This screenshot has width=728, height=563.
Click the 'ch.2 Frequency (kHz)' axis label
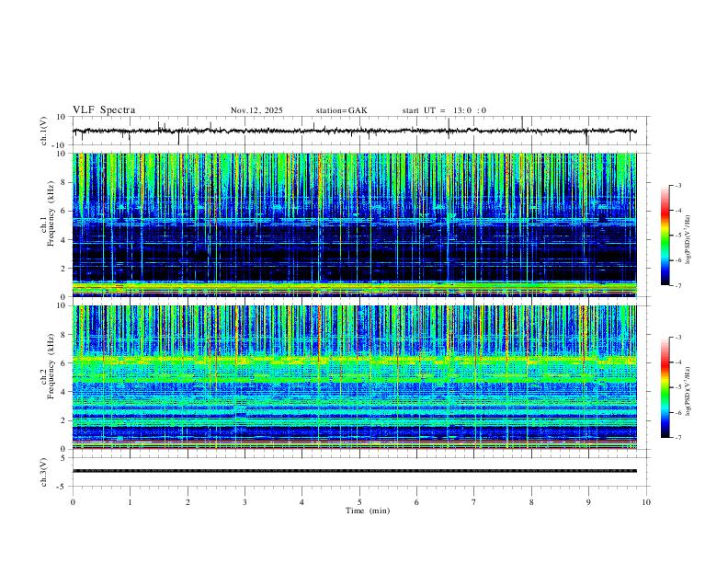48,366
